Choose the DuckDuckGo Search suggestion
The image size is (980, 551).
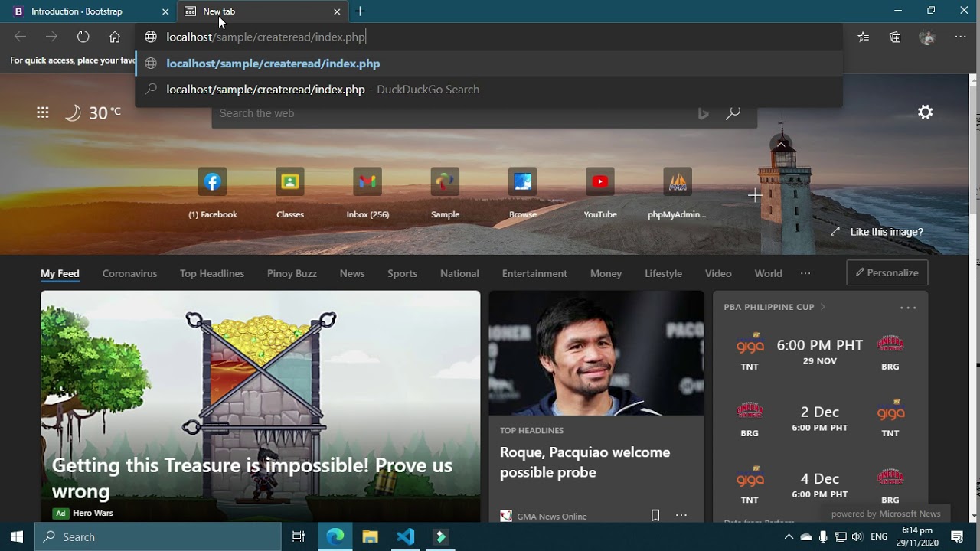tap(488, 90)
